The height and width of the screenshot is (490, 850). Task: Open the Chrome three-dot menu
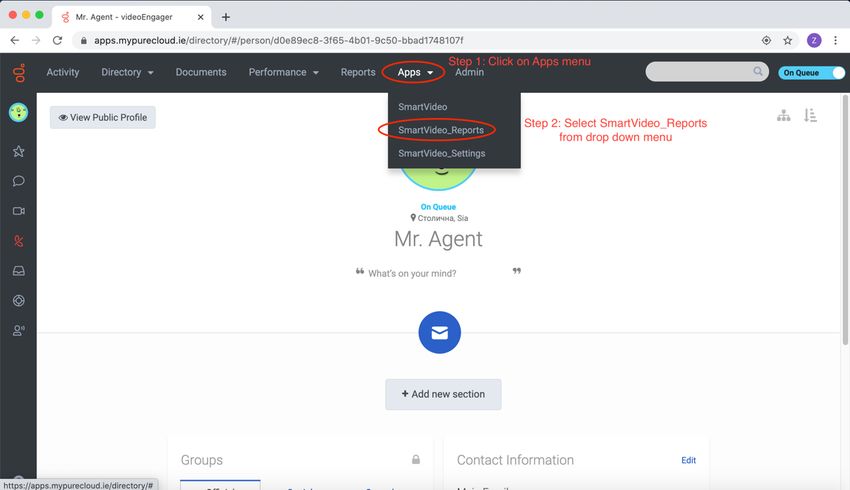click(x=835, y=40)
